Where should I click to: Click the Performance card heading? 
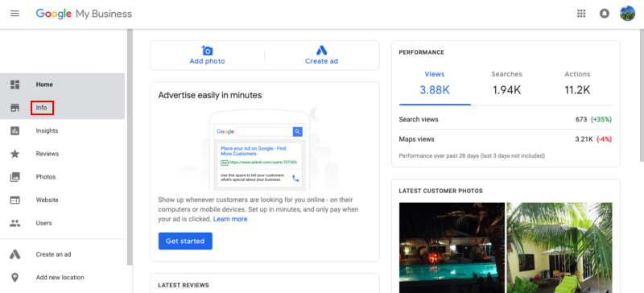[421, 52]
